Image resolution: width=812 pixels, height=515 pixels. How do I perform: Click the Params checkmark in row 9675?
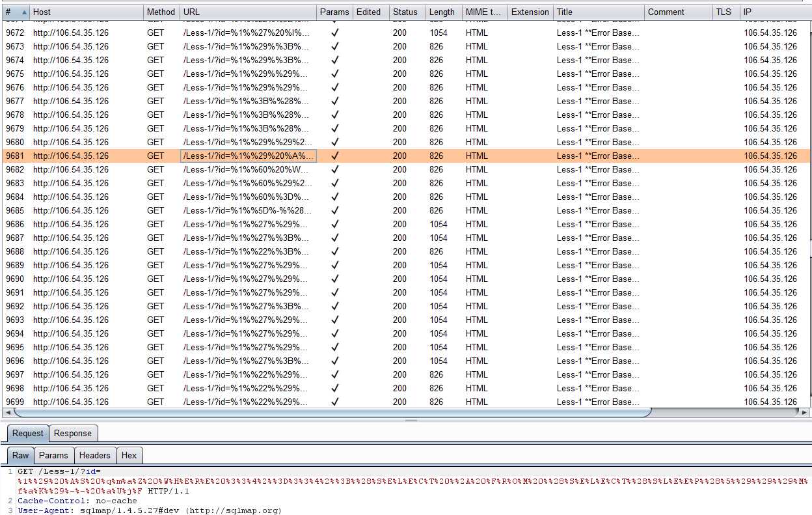coord(335,74)
